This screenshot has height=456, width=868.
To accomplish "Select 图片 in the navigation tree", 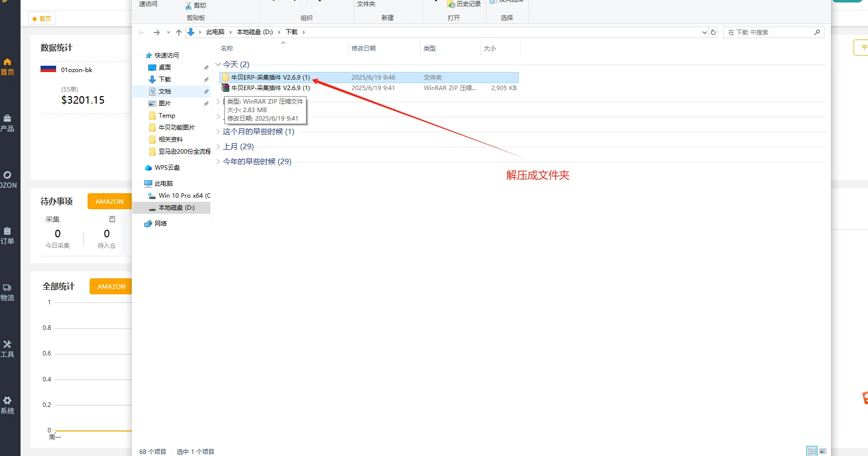I will click(165, 104).
